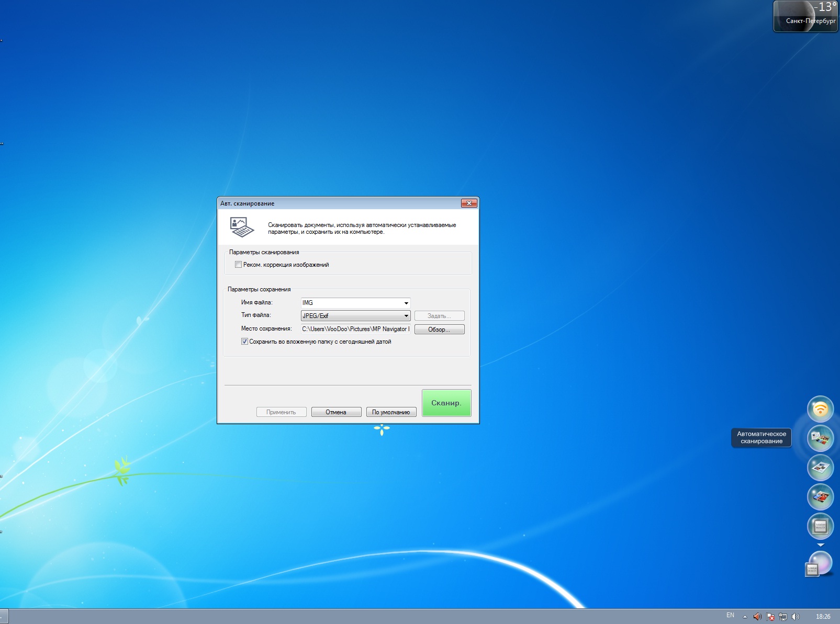Image resolution: width=840 pixels, height=624 pixels.
Task: Open the Action Center flag icon in tray
Action: click(x=770, y=617)
